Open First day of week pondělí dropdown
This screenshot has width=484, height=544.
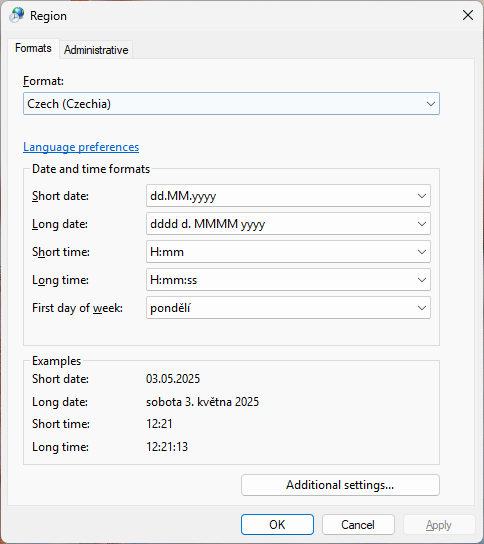(x=288, y=308)
